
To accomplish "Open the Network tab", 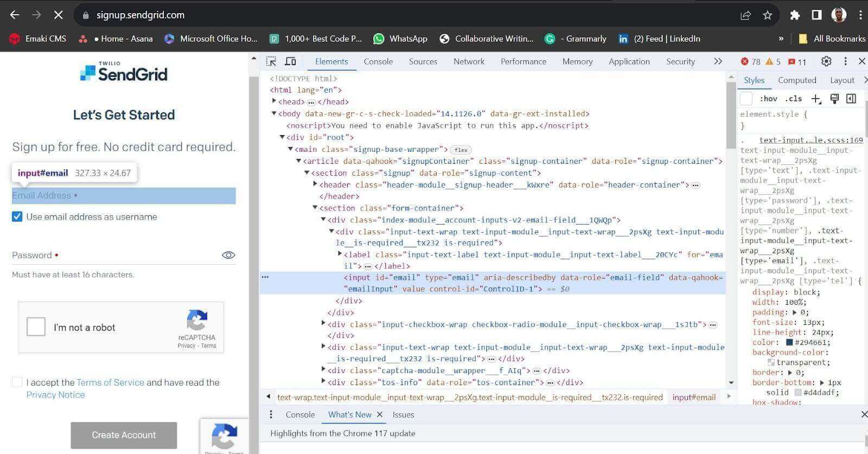I will tap(469, 61).
